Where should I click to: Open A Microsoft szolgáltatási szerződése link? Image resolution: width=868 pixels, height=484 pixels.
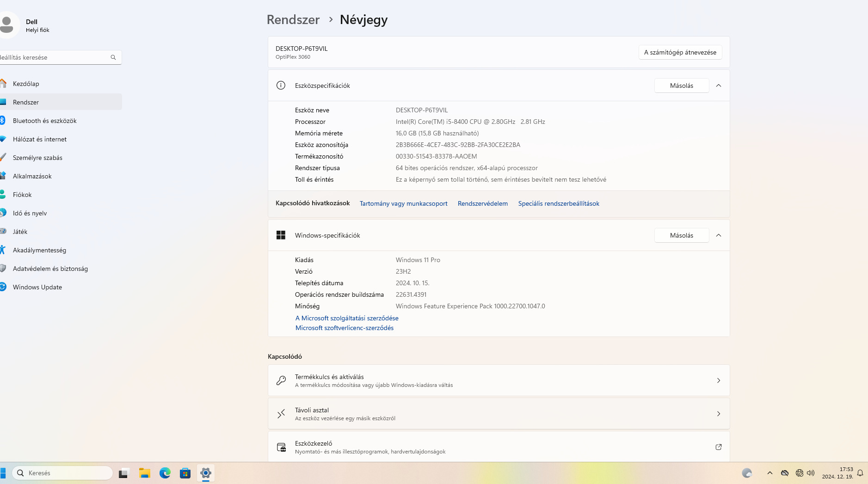coord(347,318)
